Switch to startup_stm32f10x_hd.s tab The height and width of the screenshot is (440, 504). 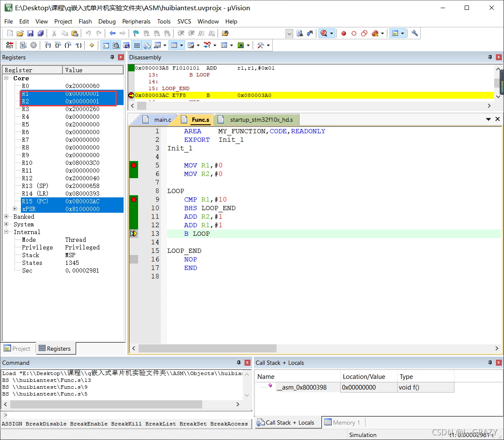[256, 120]
